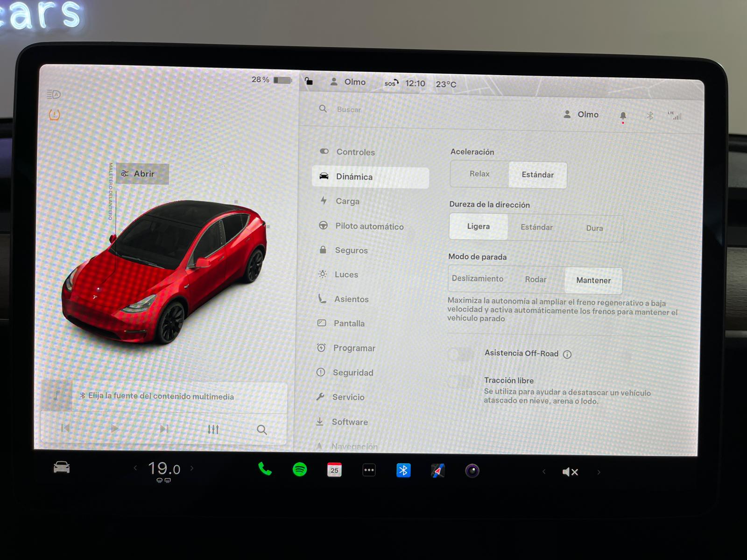The height and width of the screenshot is (560, 747).
Task: Show all apps with three-dots icon
Action: pos(369,470)
